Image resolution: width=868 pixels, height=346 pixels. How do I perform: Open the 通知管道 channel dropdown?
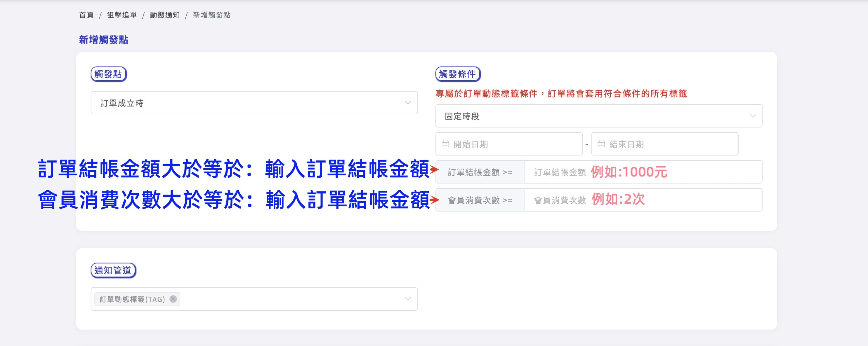coord(254,299)
